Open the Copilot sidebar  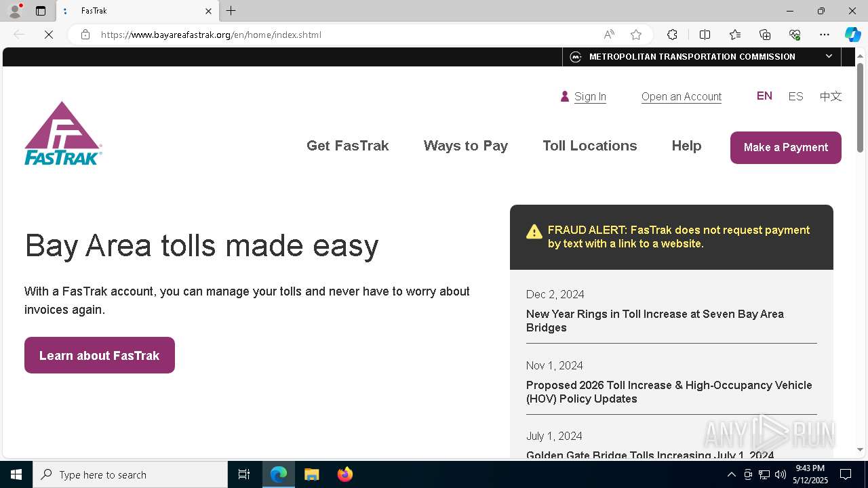click(852, 35)
